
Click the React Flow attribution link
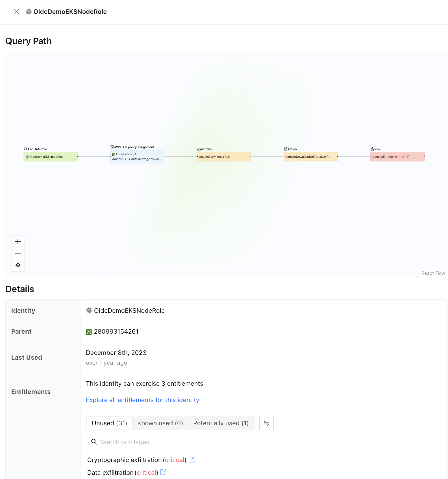coord(433,273)
